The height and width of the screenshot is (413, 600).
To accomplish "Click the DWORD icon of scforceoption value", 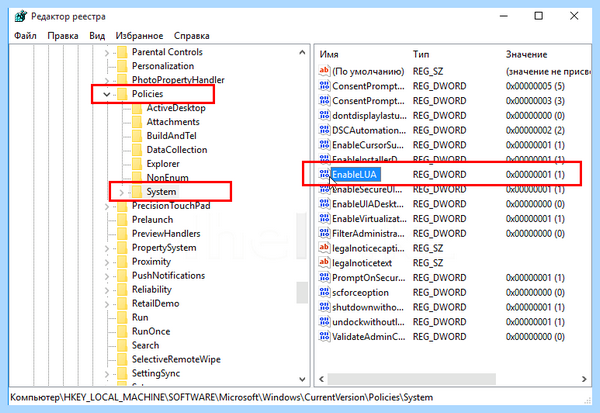I will pos(324,292).
